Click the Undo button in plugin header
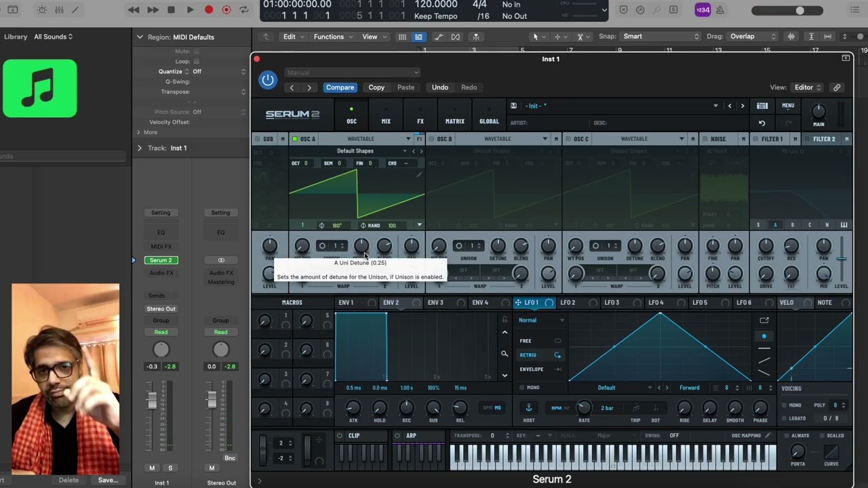868x488 pixels. [x=440, y=87]
